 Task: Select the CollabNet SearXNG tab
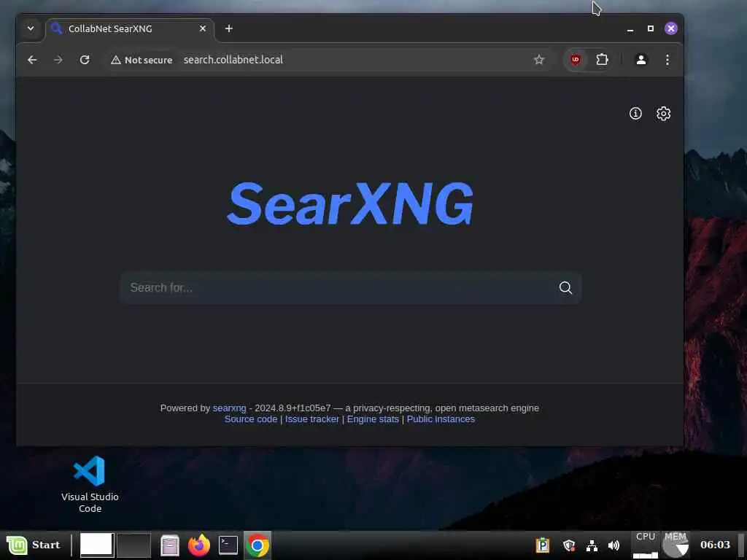click(x=130, y=29)
